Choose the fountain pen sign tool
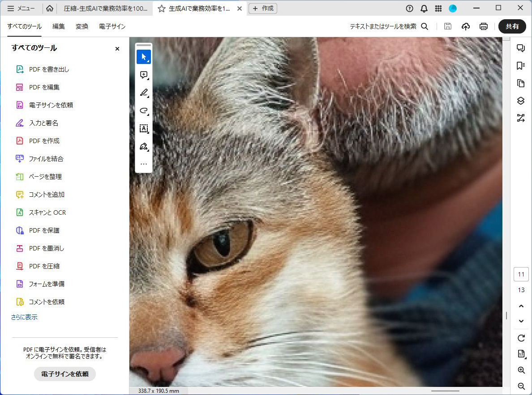532x395 pixels. pos(143,146)
